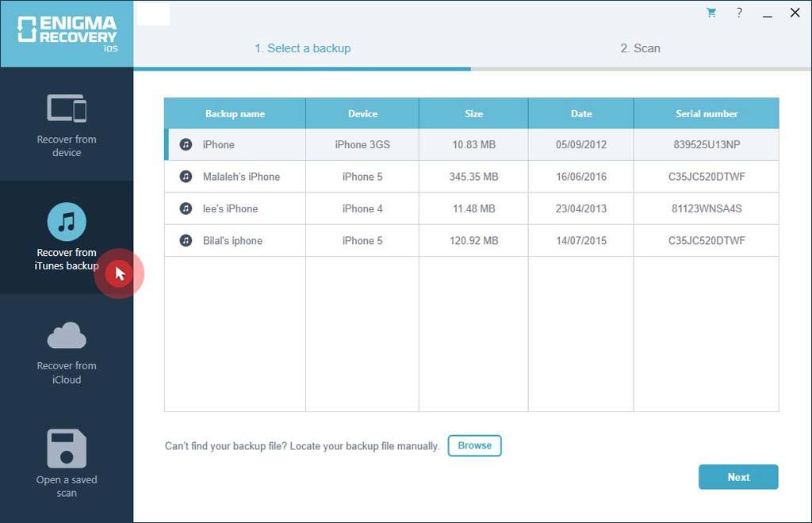Click the 11.48 MB size cell
The height and width of the screenshot is (523, 812).
pos(473,208)
